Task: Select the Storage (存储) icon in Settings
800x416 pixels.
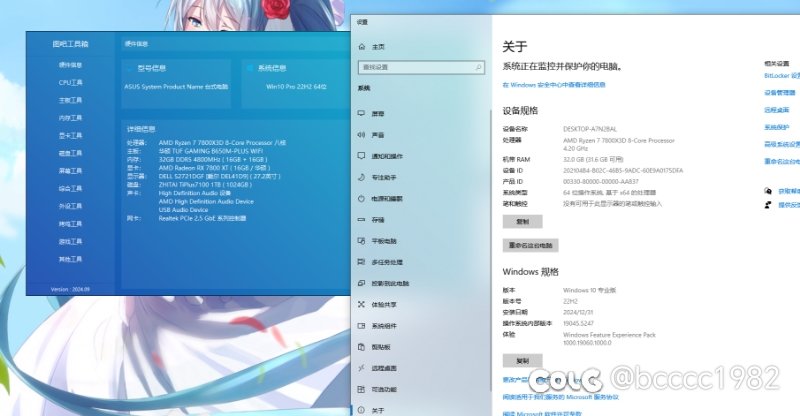Action: pyautogui.click(x=361, y=219)
